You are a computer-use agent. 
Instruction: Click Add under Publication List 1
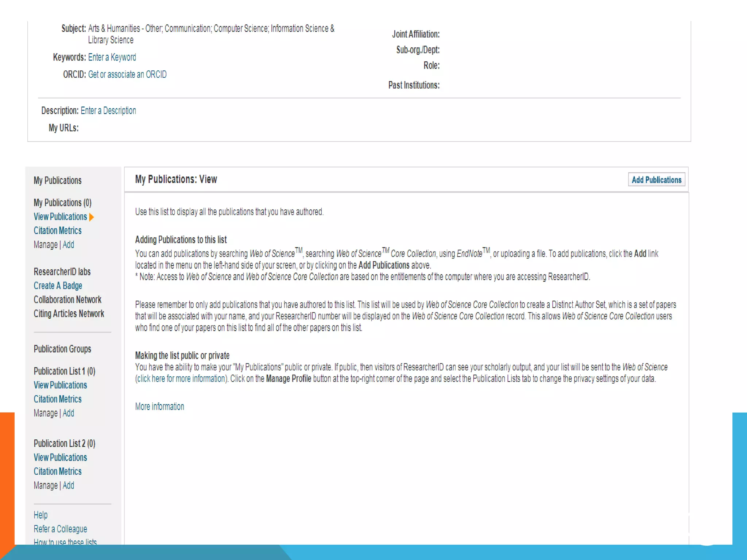[68, 413]
